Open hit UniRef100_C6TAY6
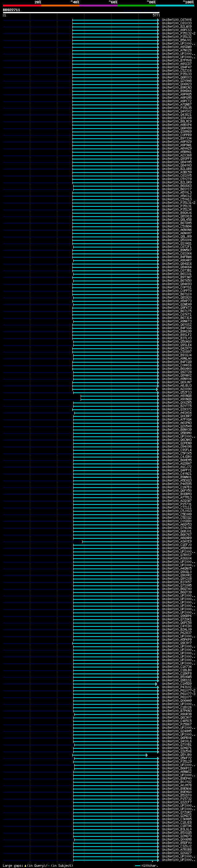Image resolution: width=197 pixels, height=868 pixels. (x=176, y=20)
